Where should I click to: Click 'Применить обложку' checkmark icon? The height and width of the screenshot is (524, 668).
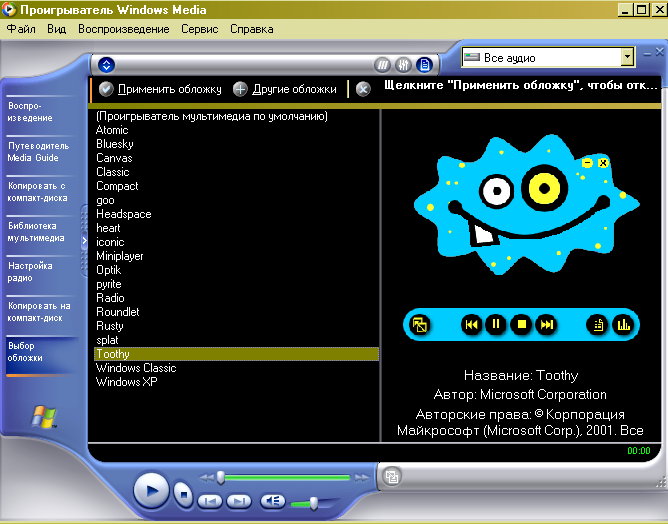point(106,89)
